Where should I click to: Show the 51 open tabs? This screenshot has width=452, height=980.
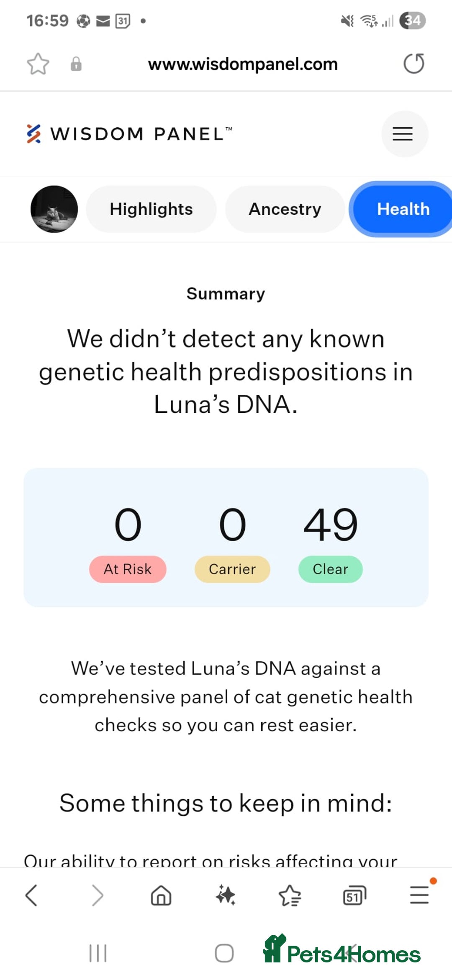coord(354,896)
